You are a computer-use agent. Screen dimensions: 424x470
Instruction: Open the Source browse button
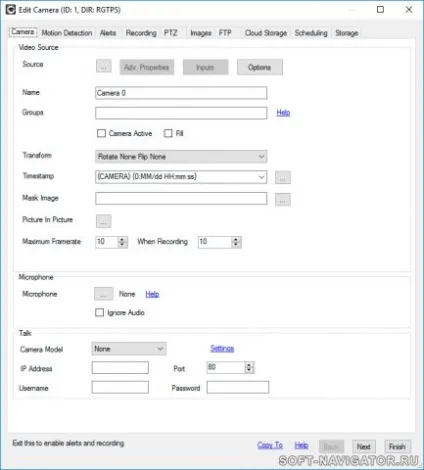pos(104,67)
